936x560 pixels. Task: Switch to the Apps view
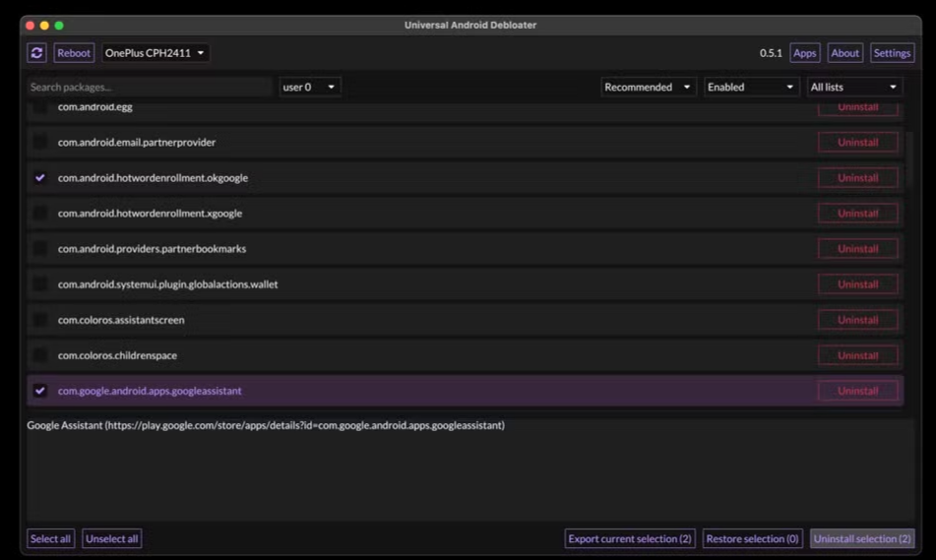pos(804,53)
